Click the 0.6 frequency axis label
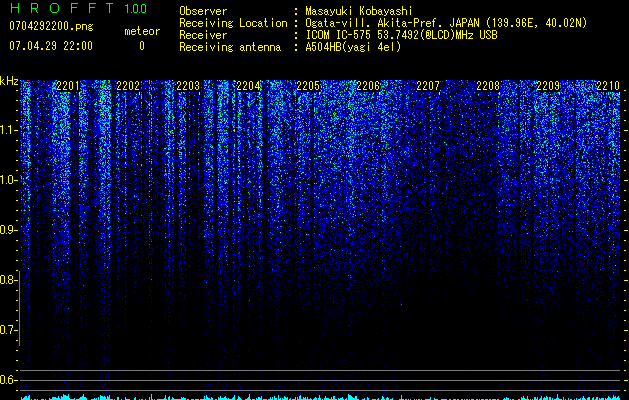This screenshot has width=629, height=400. 7,380
